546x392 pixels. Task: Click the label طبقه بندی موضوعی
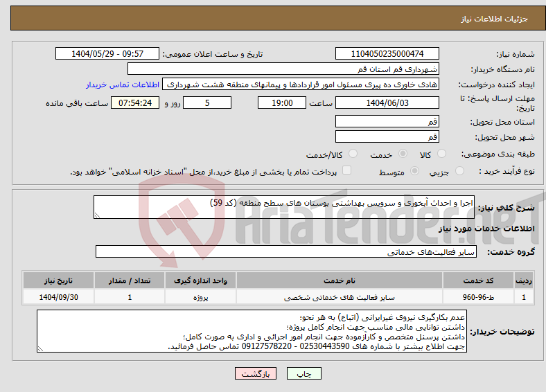[498, 154]
